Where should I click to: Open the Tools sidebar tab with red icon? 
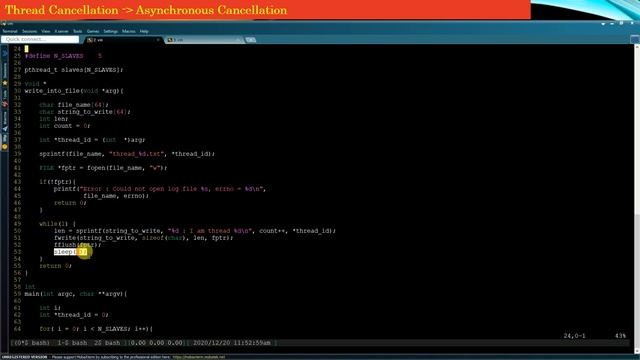pos(5,99)
